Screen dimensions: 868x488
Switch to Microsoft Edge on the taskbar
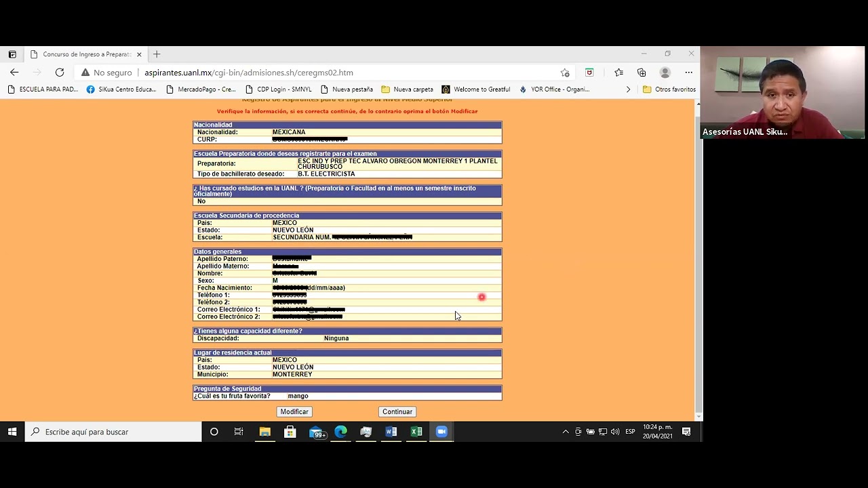340,432
